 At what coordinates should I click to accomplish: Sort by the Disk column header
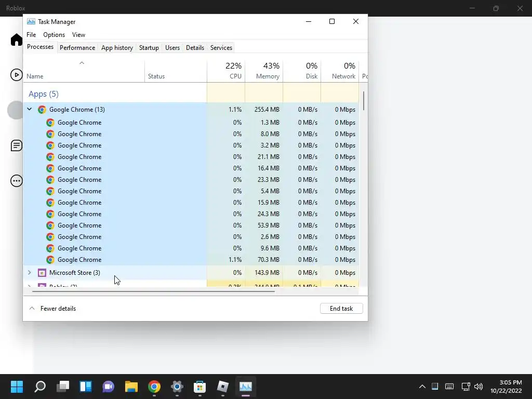coord(302,71)
